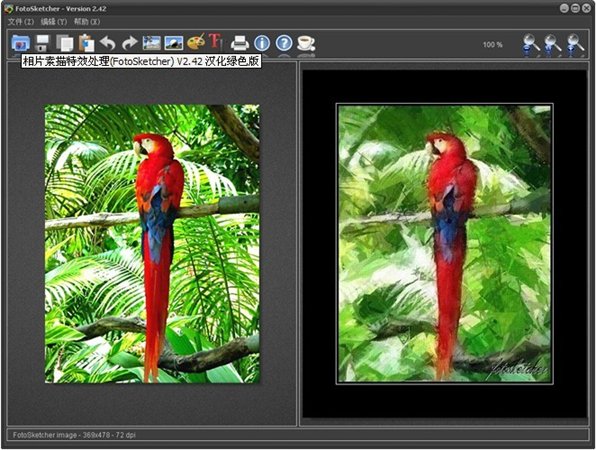Add text using the red T icon
The width and height of the screenshot is (596, 450).
[216, 41]
